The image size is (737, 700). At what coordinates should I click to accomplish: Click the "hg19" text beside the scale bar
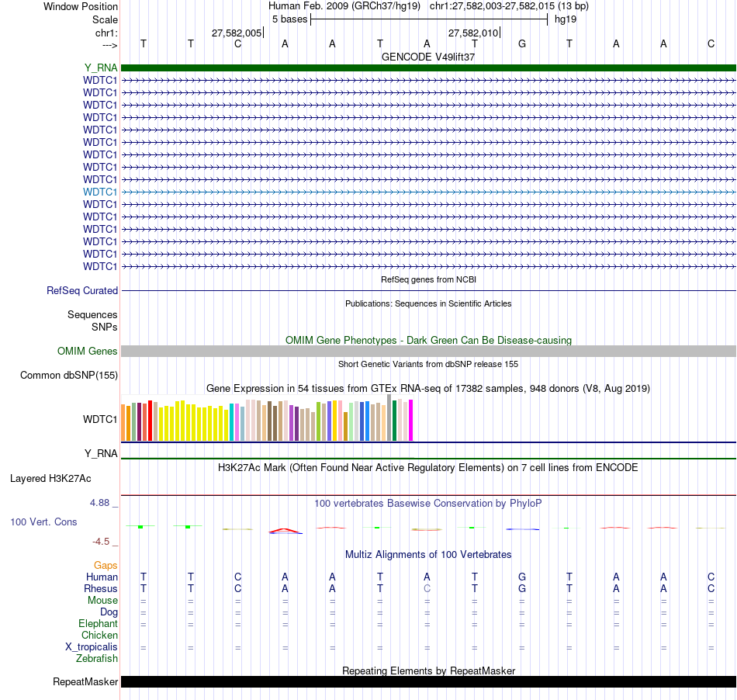(566, 19)
